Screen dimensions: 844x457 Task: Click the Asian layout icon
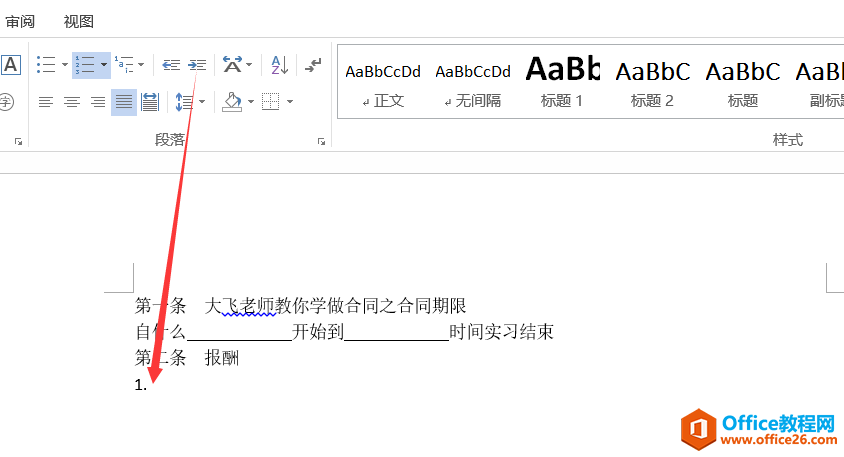[x=233, y=65]
